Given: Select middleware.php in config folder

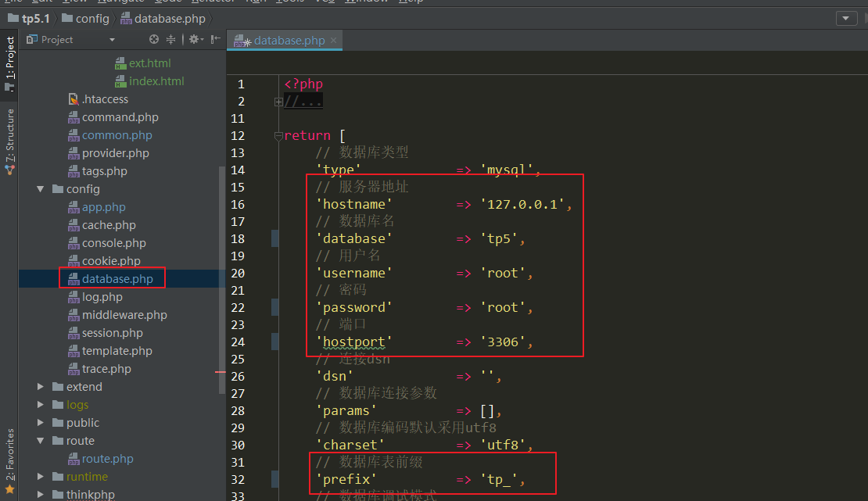Looking at the screenshot, I should click(x=117, y=315).
